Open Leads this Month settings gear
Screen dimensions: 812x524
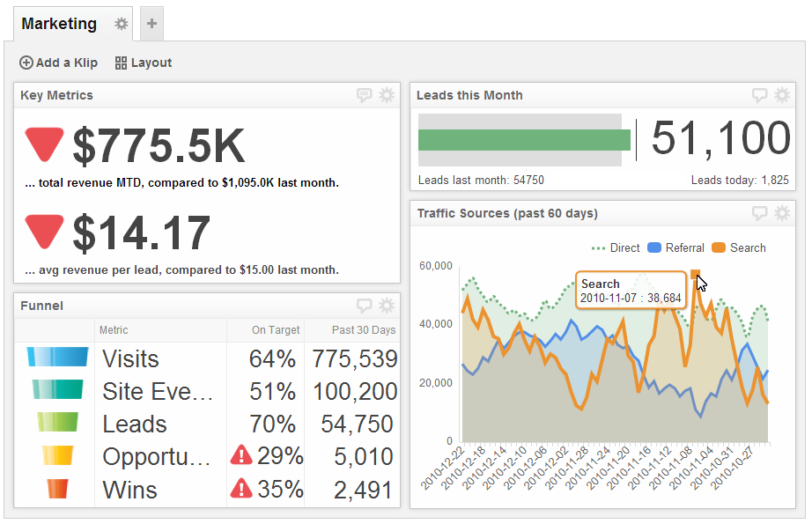[x=782, y=95]
